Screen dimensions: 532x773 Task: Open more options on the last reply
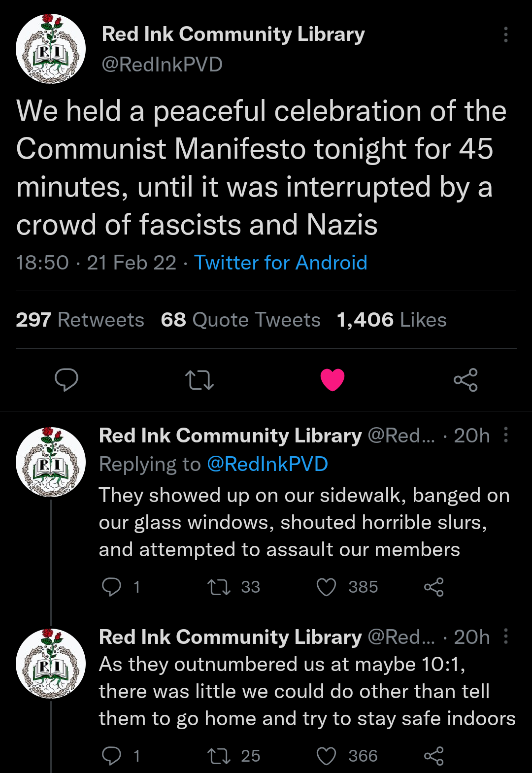click(505, 637)
